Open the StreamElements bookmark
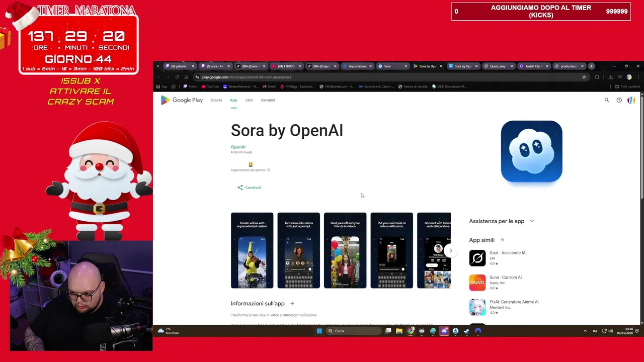 point(240,86)
